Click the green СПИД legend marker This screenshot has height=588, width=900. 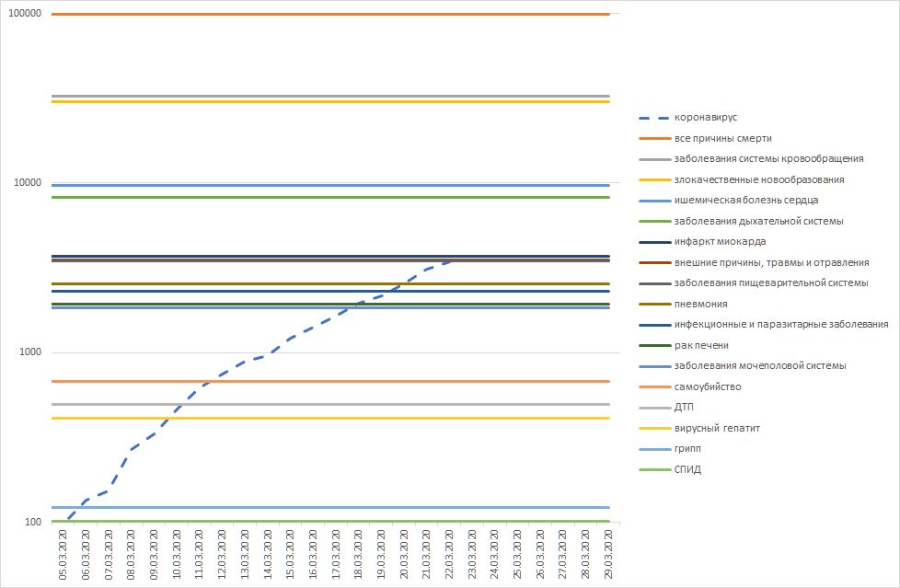(x=652, y=469)
